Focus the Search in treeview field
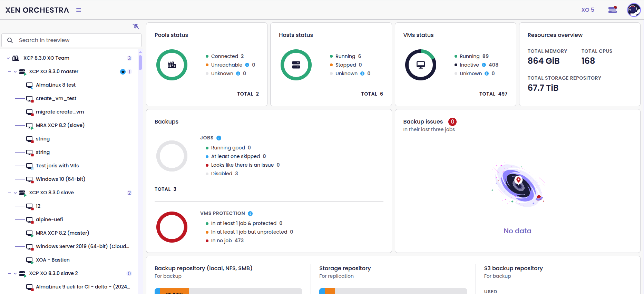Screen dimensions: 644x294 pyautogui.click(x=71, y=40)
